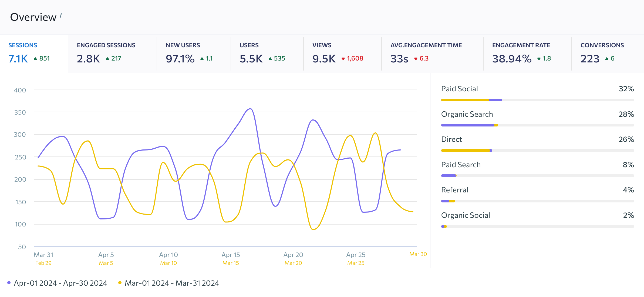Image resolution: width=644 pixels, height=297 pixels.
Task: Click the yellow legend dot for March
Action: click(120, 283)
